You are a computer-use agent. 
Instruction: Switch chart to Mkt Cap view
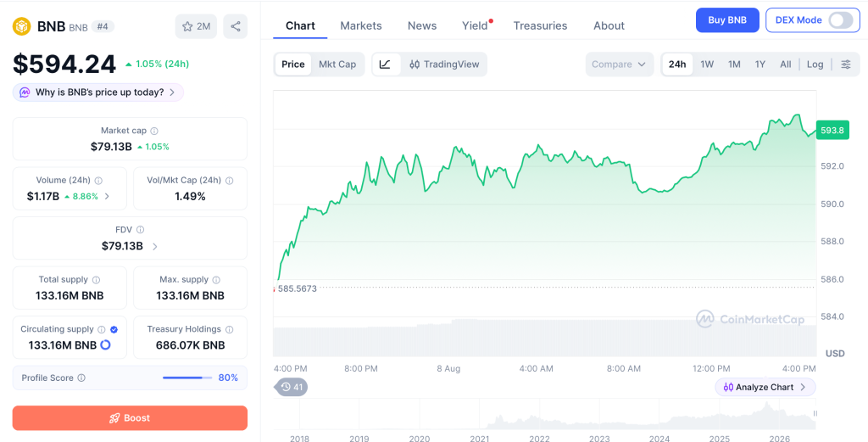tap(337, 64)
